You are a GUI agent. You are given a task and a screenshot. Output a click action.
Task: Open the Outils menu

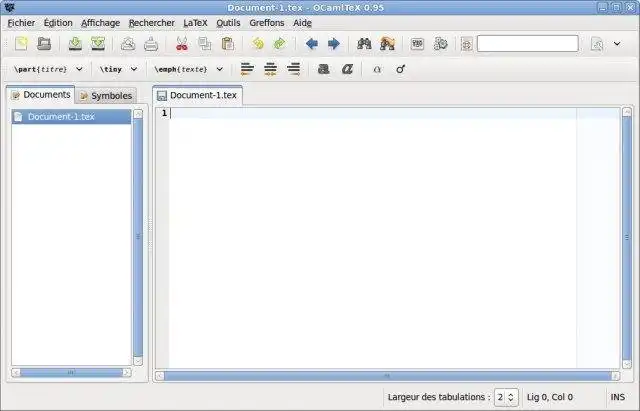[228, 23]
